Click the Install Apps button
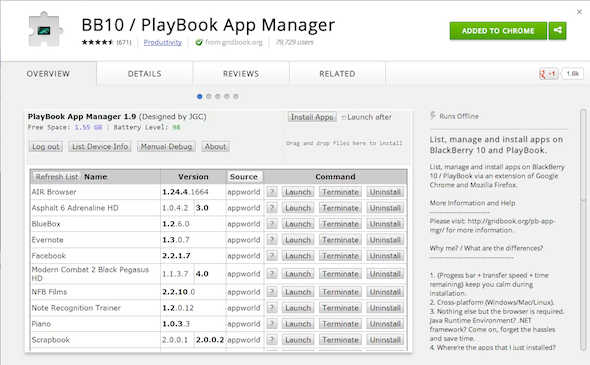590x365 pixels. click(x=312, y=117)
